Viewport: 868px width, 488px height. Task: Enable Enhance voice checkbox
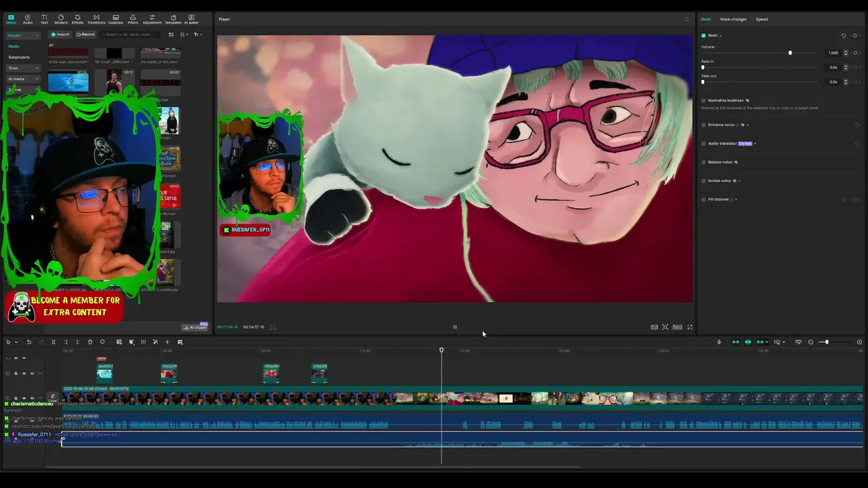(703, 125)
